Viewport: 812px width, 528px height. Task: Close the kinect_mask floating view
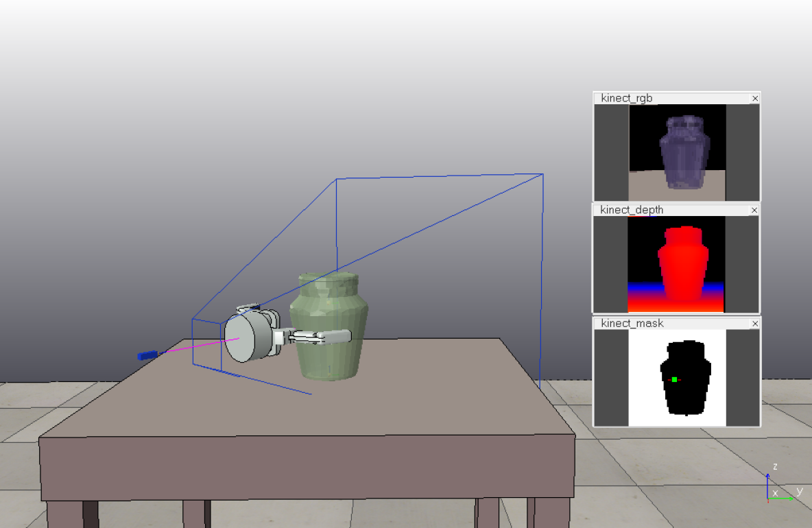755,324
